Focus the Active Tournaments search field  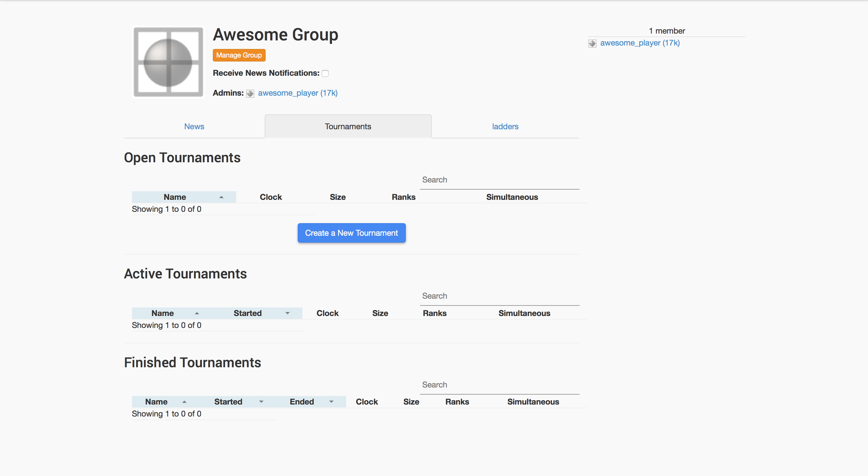499,296
